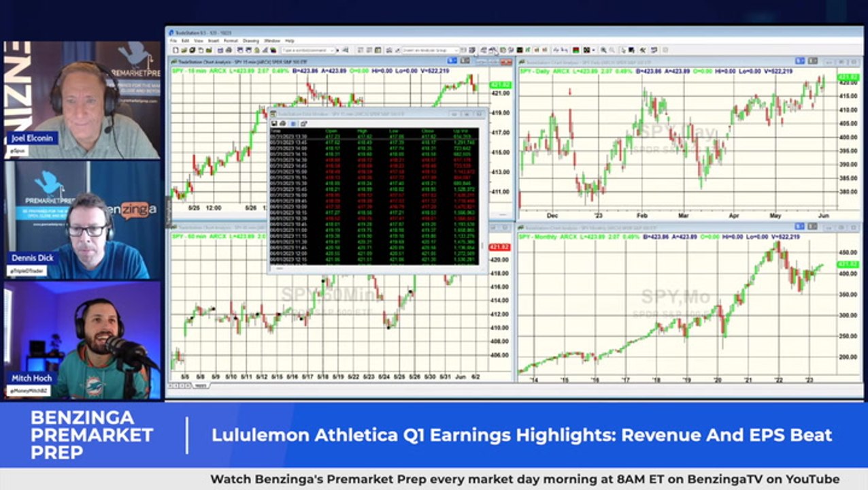The image size is (868, 490).
Task: Click the blue icon in 15 min chart title bar
Action: pos(452,61)
